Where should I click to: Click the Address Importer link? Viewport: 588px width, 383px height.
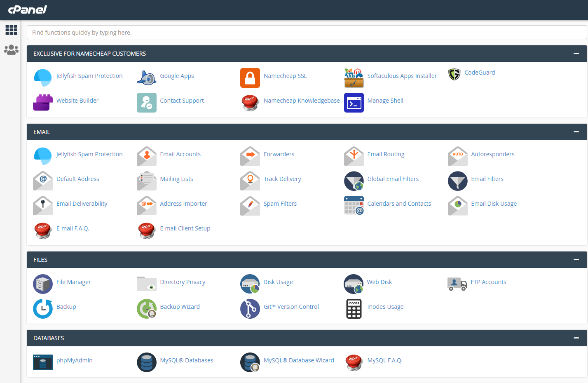click(x=183, y=204)
